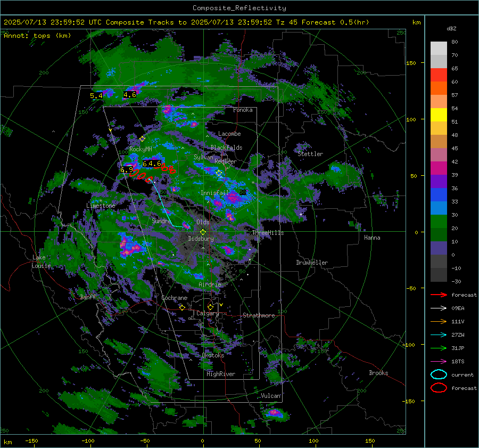Click the cyan 27ZW arrow in legend
This screenshot has width=479, height=448.
point(439,335)
